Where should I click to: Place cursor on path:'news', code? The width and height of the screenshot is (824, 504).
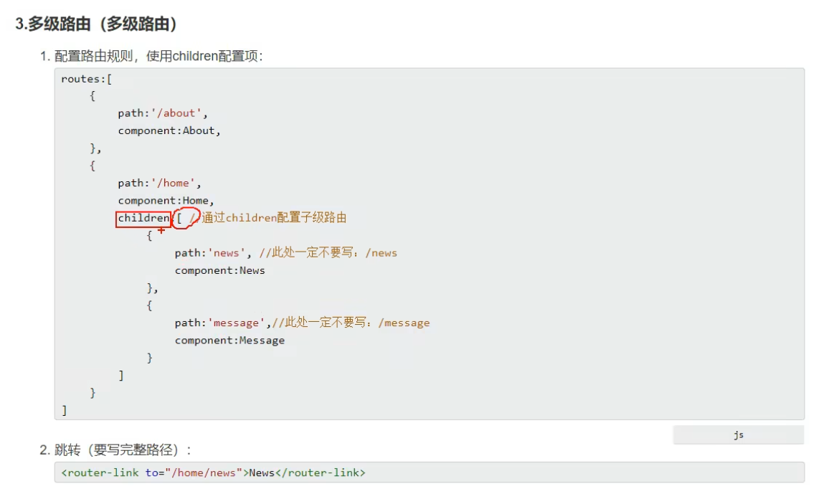pos(213,253)
